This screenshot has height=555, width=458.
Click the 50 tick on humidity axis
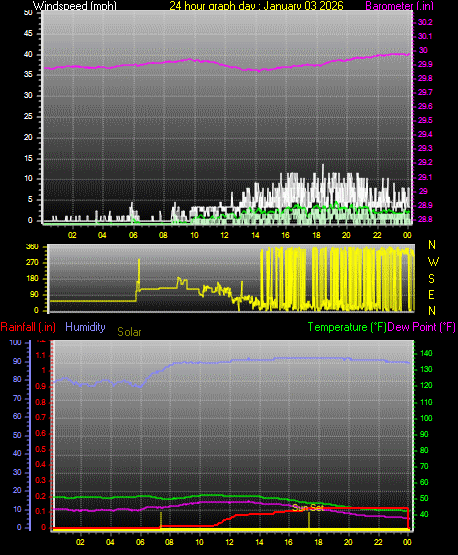17,435
